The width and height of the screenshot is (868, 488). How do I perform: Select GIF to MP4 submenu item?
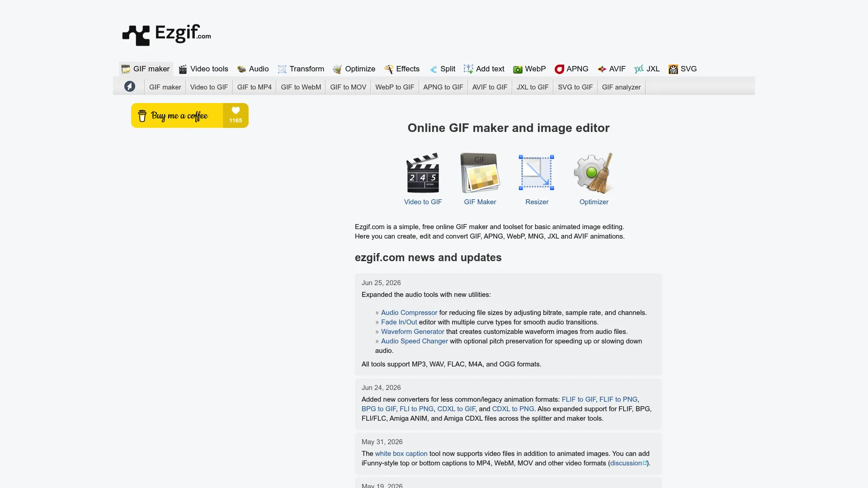[255, 87]
